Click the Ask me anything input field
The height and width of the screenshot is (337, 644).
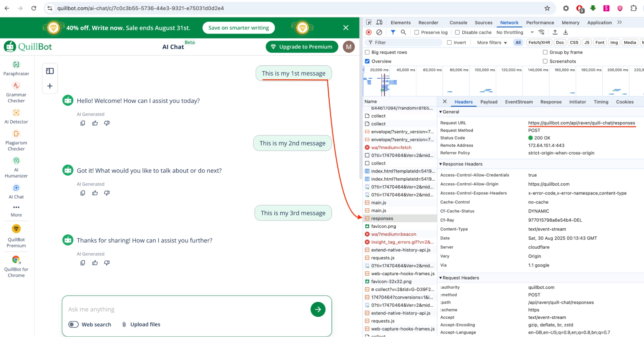pos(161,309)
